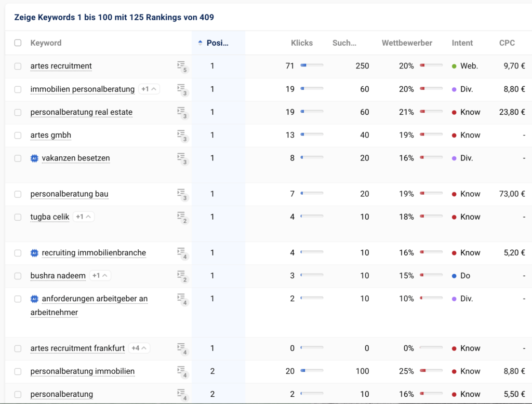This screenshot has width=532, height=404.
Task: Expand +1 variants for bushra nadeem
Action: click(100, 275)
